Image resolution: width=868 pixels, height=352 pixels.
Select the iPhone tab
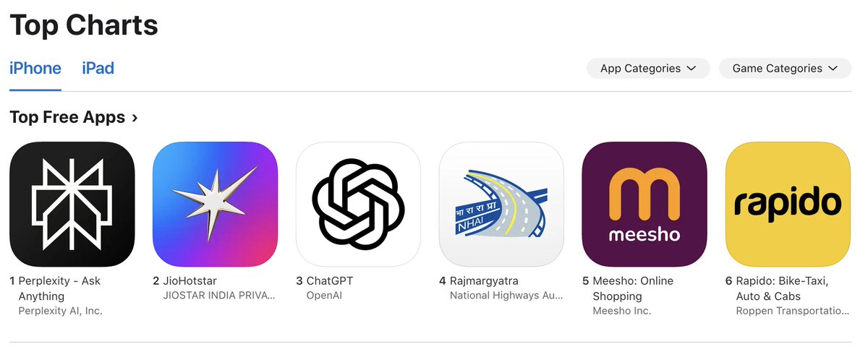click(x=35, y=69)
